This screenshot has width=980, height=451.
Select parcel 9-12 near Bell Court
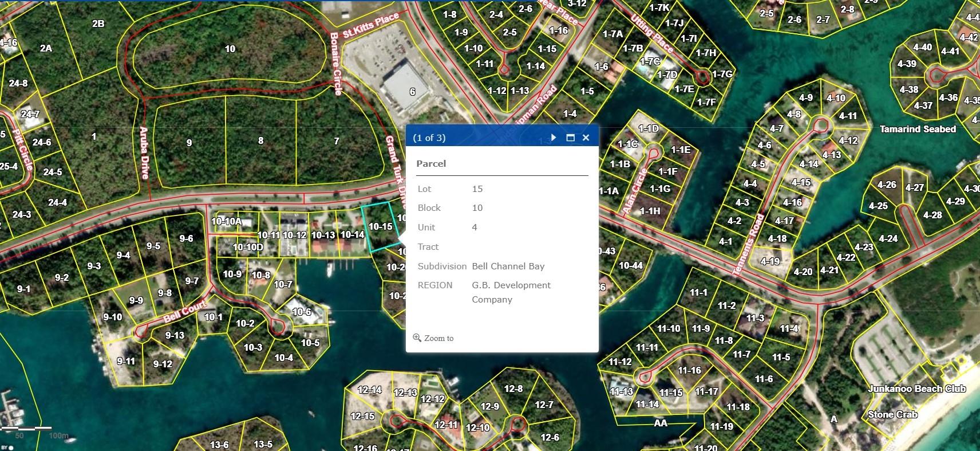click(163, 364)
